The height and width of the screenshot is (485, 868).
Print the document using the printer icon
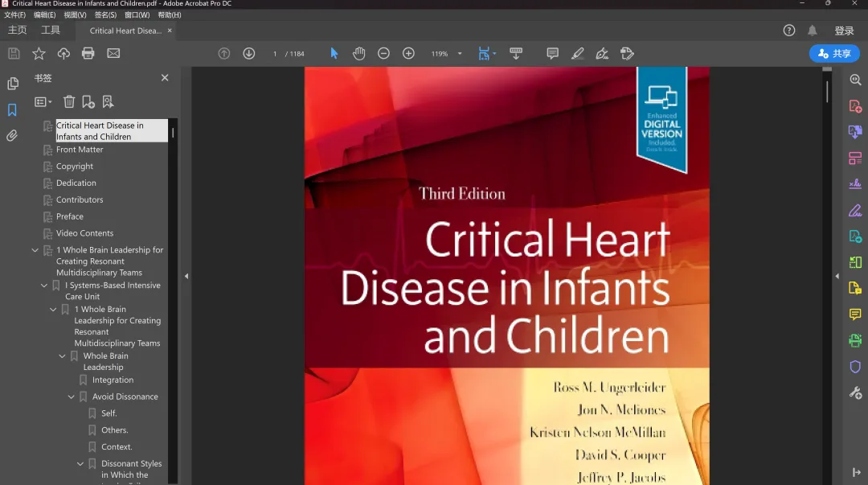pyautogui.click(x=88, y=53)
